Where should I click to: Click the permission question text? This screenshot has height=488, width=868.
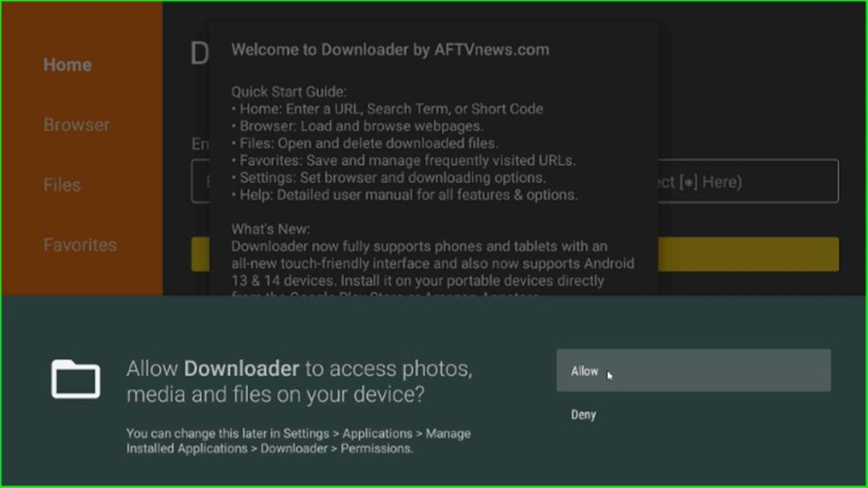tap(299, 382)
